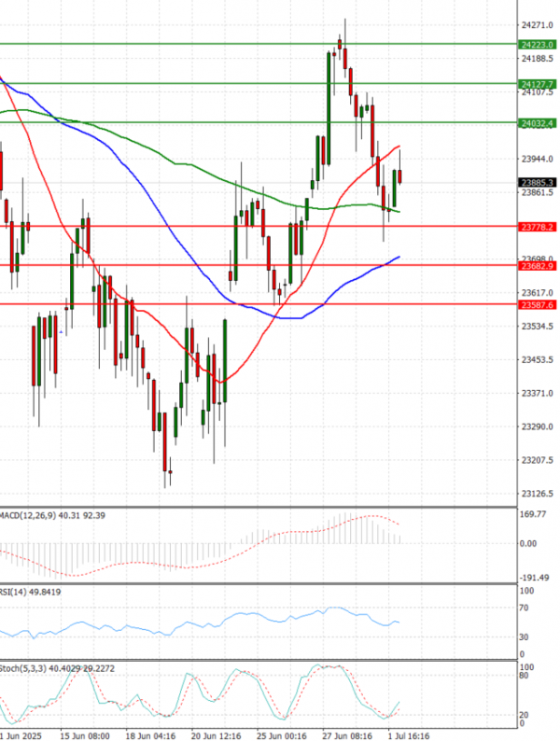Click the 24127.7 green resistance price label
The height and width of the screenshot is (741, 560).
click(537, 84)
